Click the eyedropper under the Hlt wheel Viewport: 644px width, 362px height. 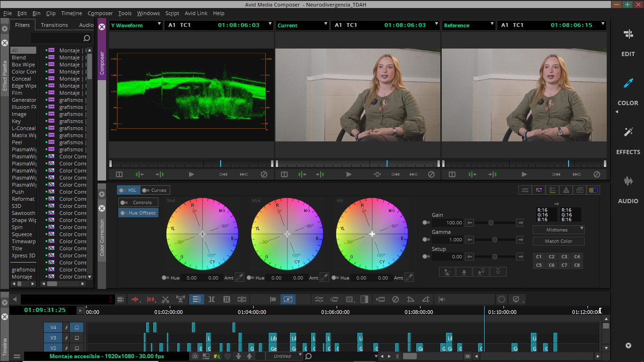[409, 277]
